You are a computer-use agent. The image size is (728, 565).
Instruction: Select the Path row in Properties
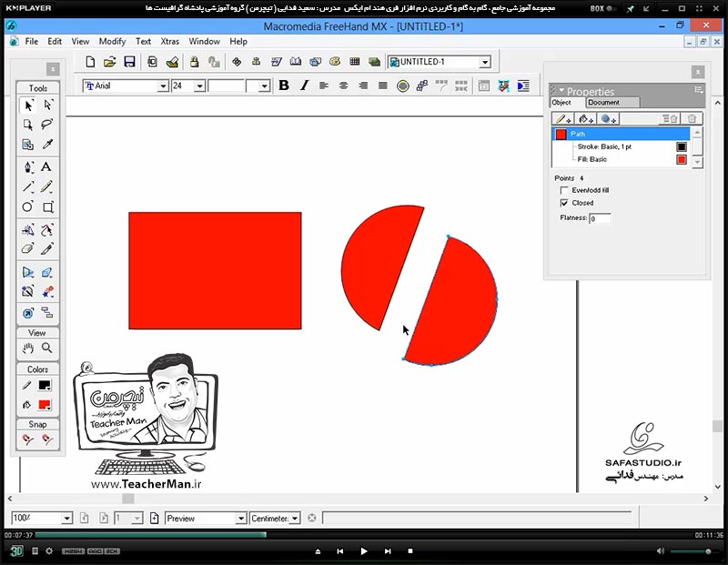coord(621,134)
